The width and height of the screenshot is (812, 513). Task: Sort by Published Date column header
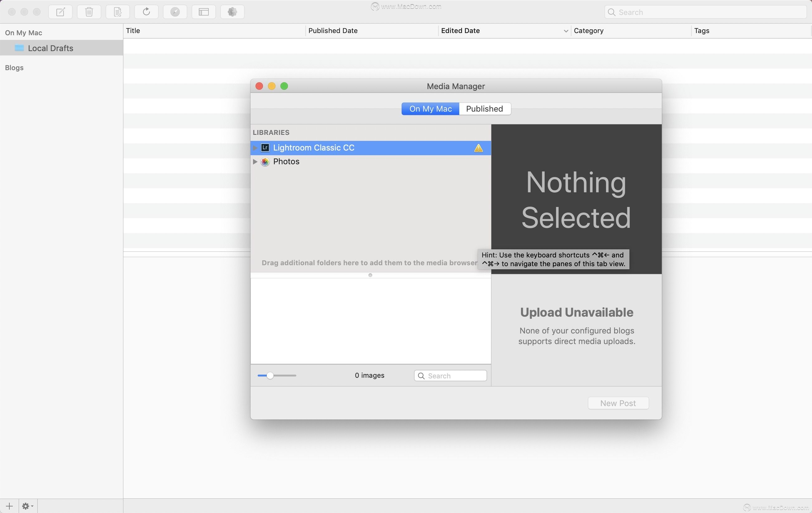click(372, 31)
